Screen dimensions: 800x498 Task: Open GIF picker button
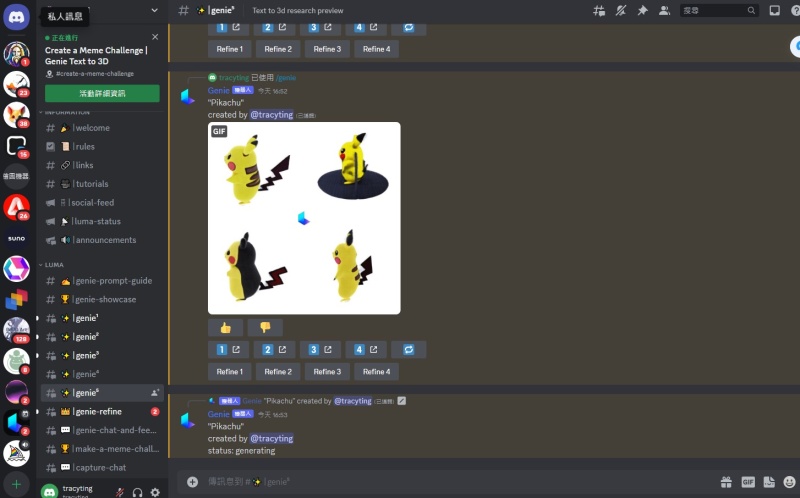click(x=748, y=482)
